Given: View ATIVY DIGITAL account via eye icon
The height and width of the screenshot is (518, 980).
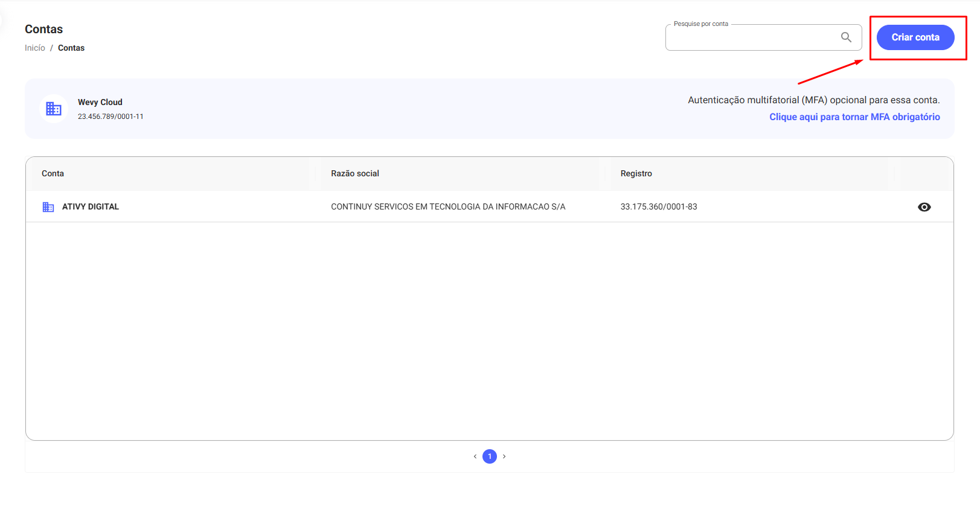Looking at the screenshot, I should click(924, 207).
